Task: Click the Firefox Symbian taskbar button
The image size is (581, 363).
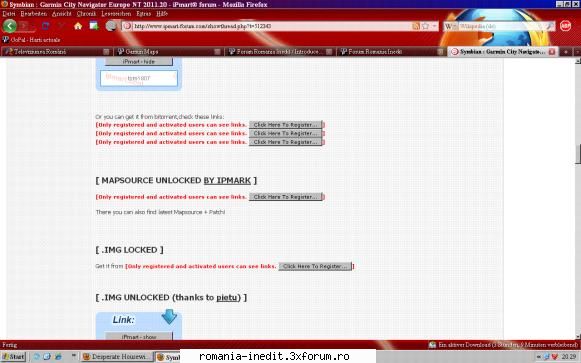Action: pyautogui.click(x=168, y=357)
